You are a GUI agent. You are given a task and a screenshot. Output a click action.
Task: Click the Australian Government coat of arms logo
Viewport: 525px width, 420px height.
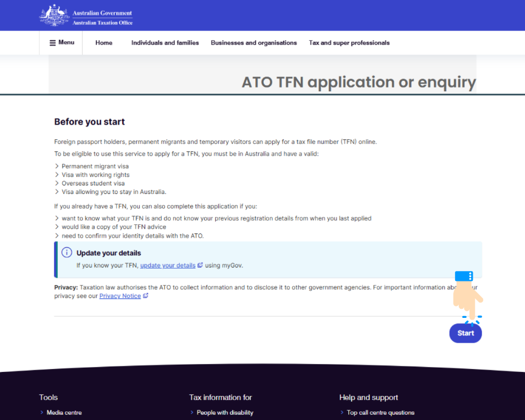(54, 15)
